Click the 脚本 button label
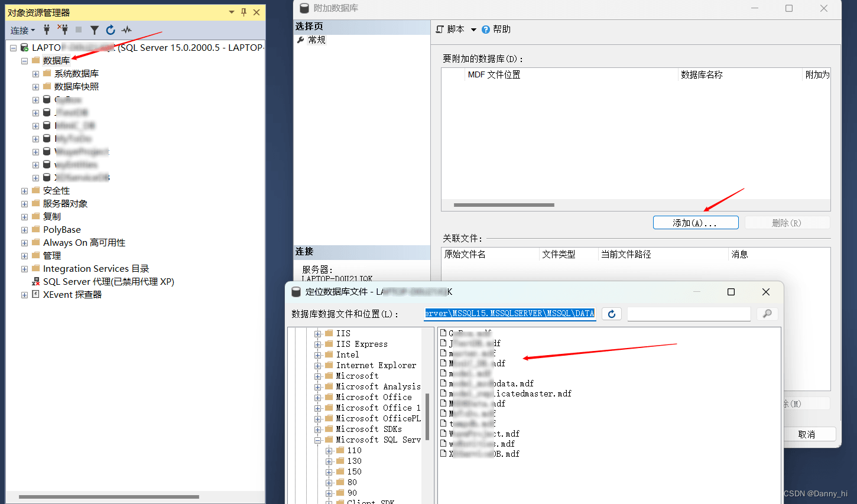Screen dimensions: 857x504 456,29
